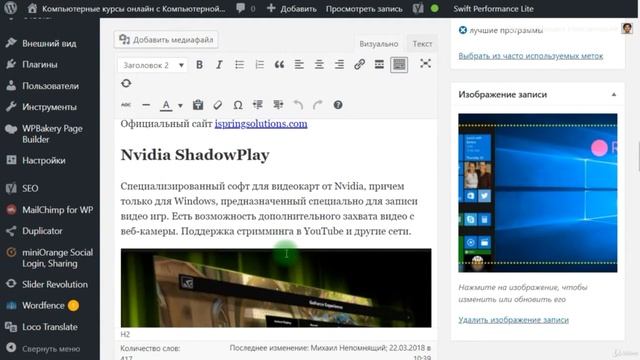The image size is (640, 360).
Task: Enter distraction-free fullscreen mode
Action: [425, 63]
